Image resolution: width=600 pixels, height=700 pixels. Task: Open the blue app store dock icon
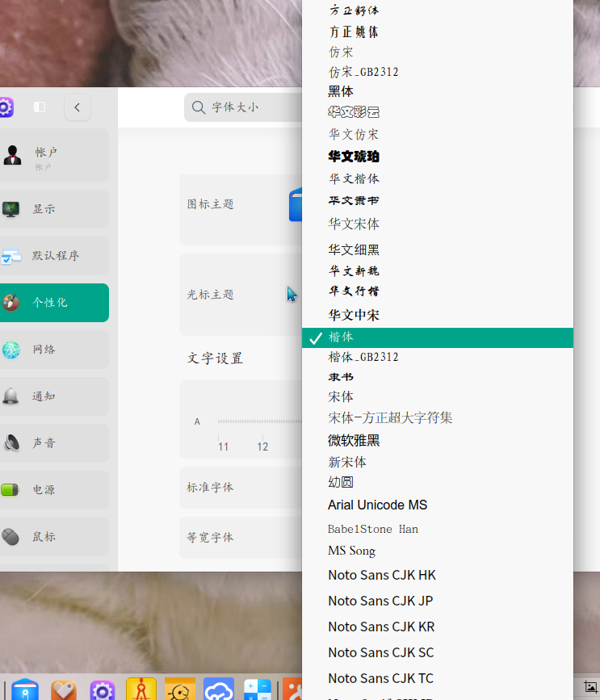tap(25, 690)
